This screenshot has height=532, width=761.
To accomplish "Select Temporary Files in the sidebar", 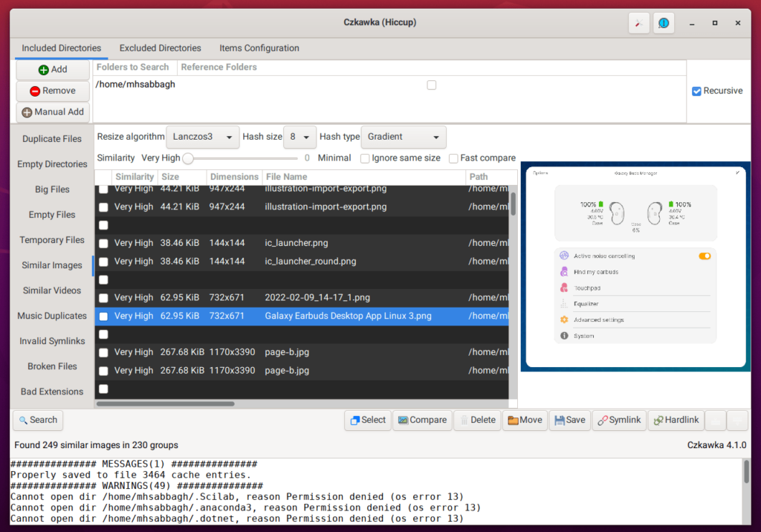I will [52, 240].
